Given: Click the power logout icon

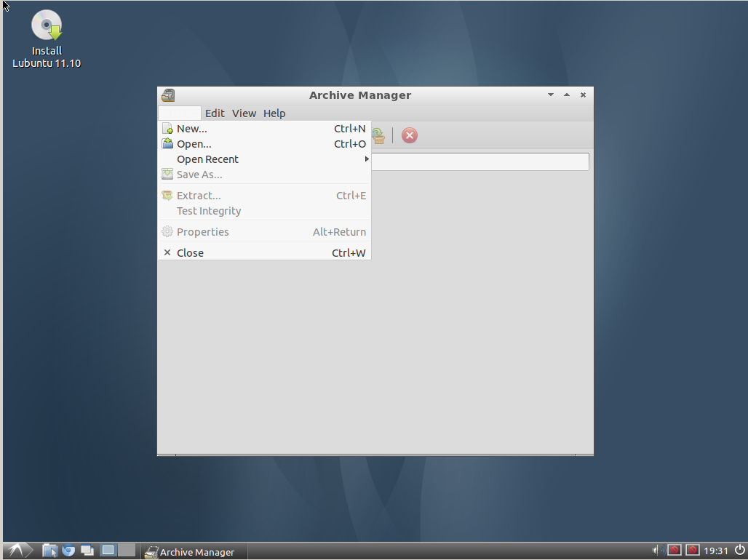Looking at the screenshot, I should [739, 551].
